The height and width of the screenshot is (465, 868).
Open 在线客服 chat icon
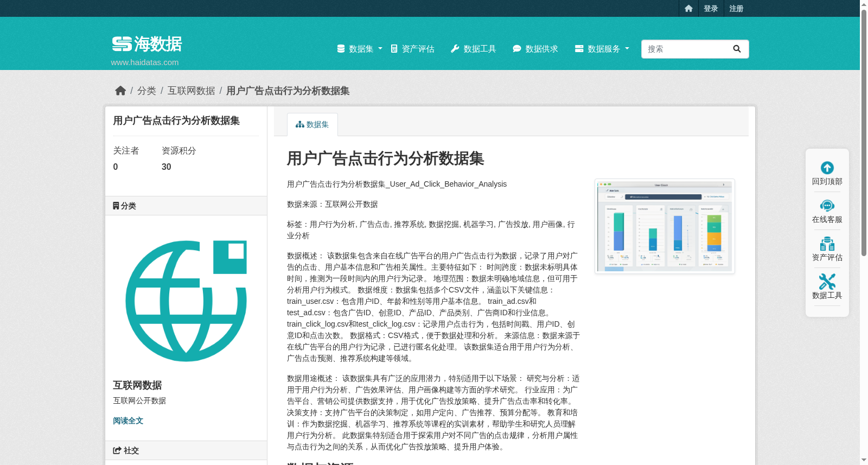point(827,206)
